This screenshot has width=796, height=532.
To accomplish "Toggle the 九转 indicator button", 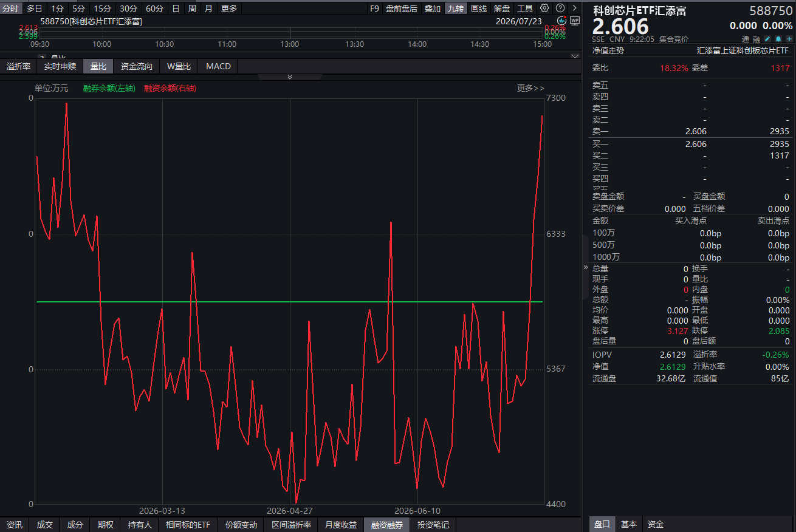I will [x=456, y=8].
